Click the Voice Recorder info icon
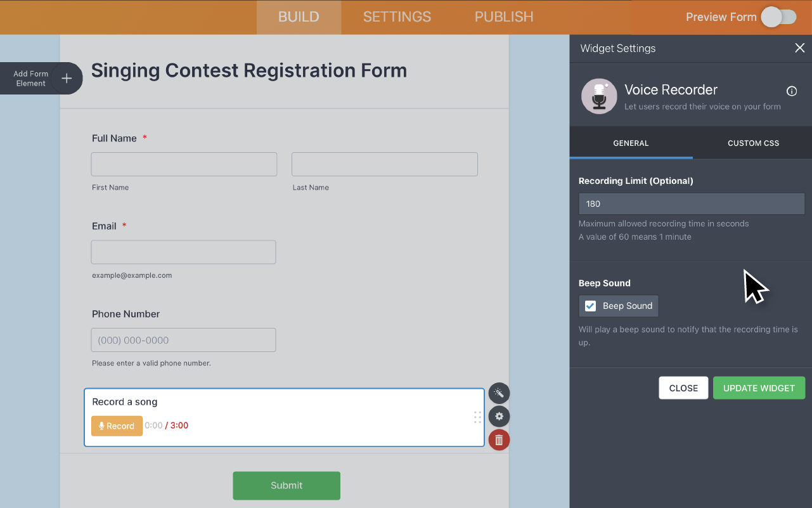Screen dimensions: 812x508 791,91
